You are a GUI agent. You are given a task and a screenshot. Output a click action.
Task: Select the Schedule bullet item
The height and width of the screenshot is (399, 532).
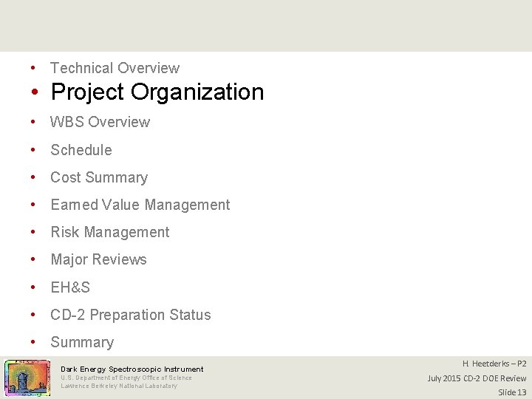81,150
